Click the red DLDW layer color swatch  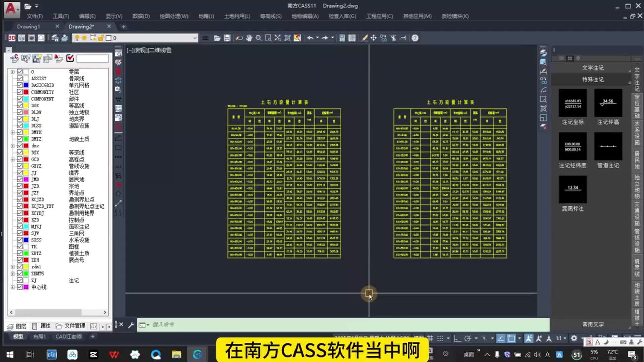26,112
